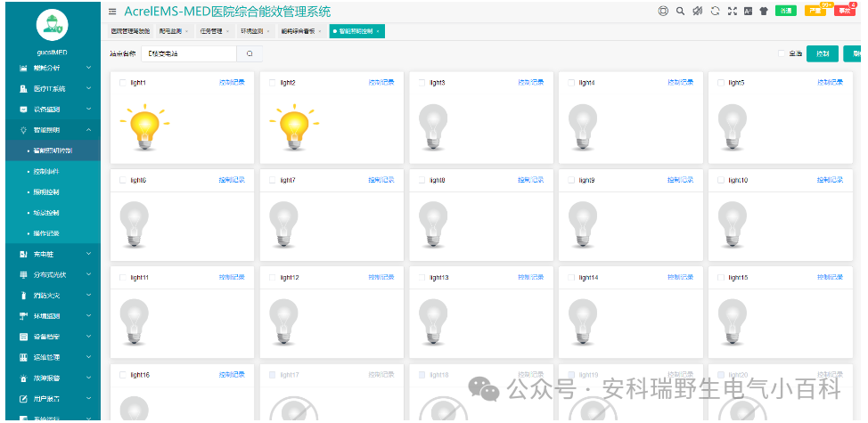Image resolution: width=868 pixels, height=423 pixels.
Task: Tick the light2 checkbox
Action: pos(273,83)
